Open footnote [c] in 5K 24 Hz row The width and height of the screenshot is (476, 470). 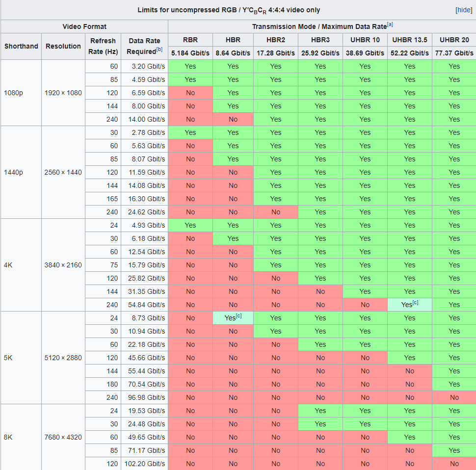click(x=238, y=316)
